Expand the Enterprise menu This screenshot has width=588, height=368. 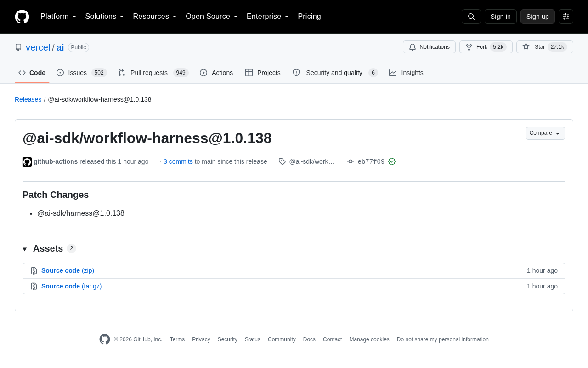pos(268,17)
